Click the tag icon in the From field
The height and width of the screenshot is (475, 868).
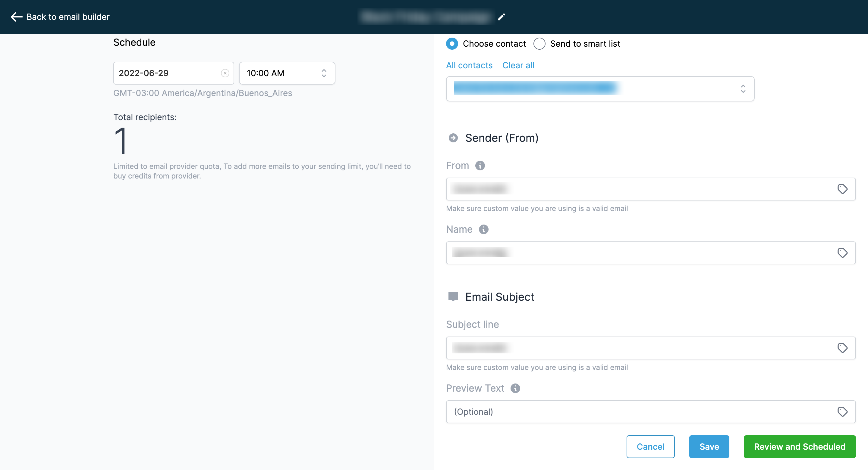click(x=842, y=189)
